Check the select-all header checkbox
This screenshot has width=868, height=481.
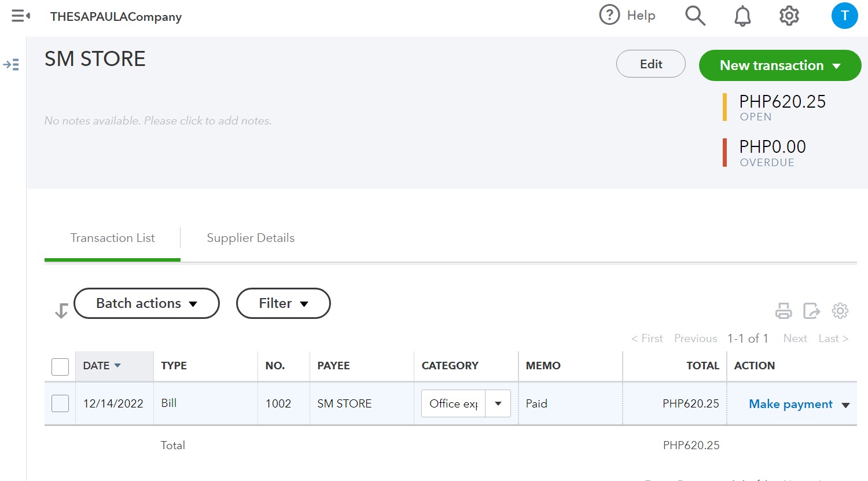click(x=60, y=366)
